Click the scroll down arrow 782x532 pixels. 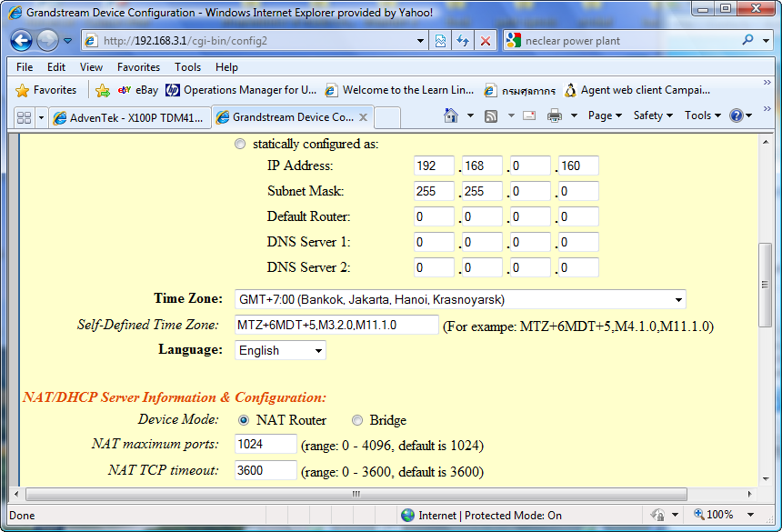[766, 479]
